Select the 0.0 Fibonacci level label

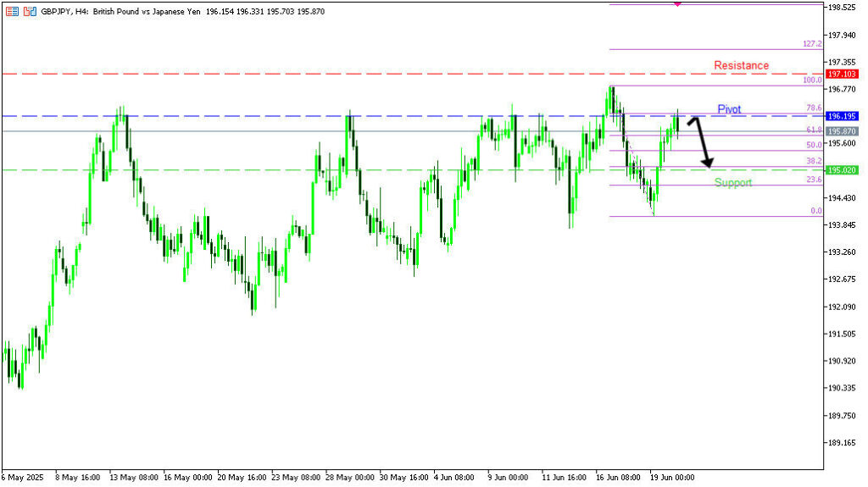815,211
